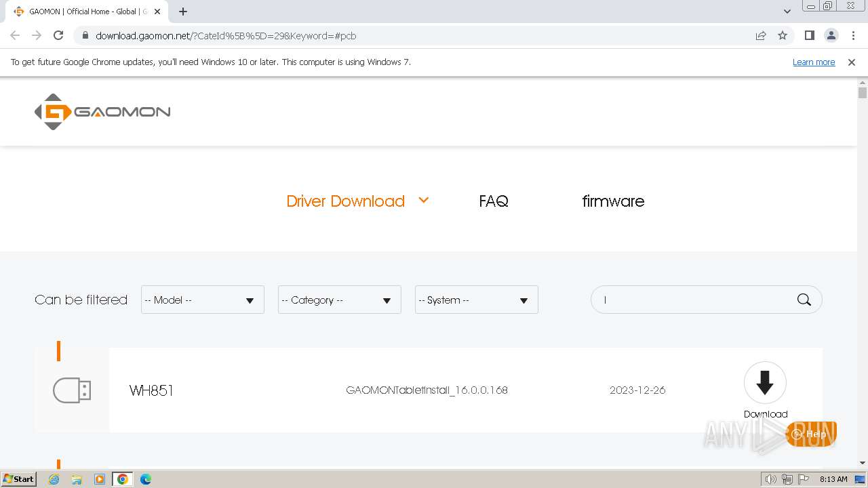Open the Category filter dropdown
Image resolution: width=868 pixels, height=488 pixels.
340,300
